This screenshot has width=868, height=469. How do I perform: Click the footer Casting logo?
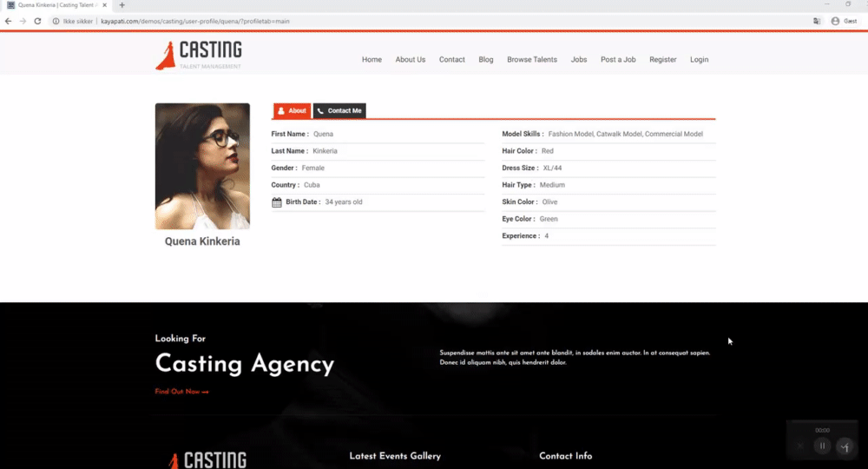(x=207, y=460)
